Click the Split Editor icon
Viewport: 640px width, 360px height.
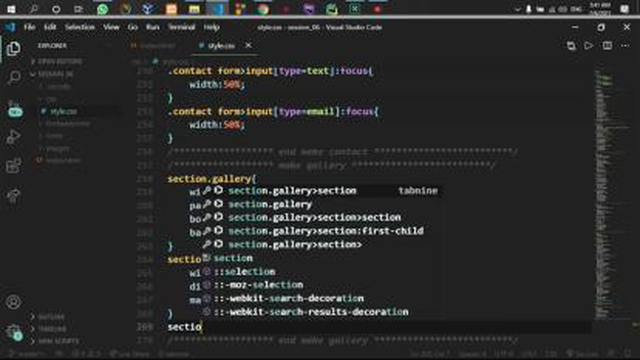coord(607,45)
